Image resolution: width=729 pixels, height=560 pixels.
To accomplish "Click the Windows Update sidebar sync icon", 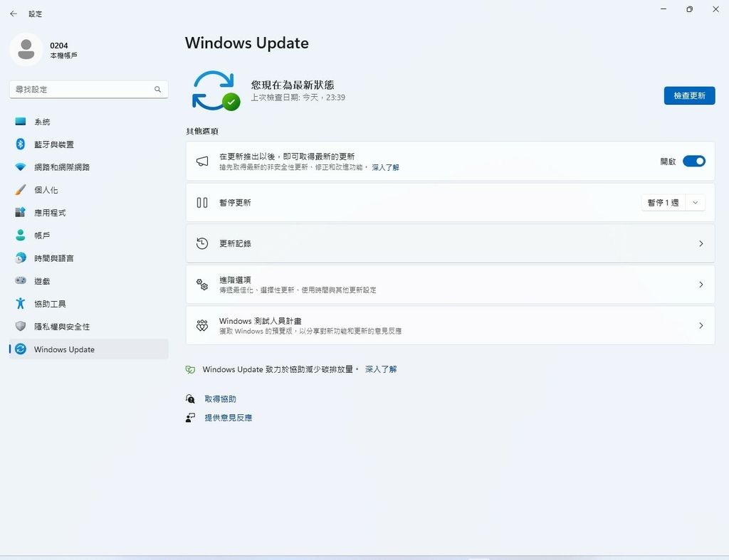I will [x=21, y=349].
